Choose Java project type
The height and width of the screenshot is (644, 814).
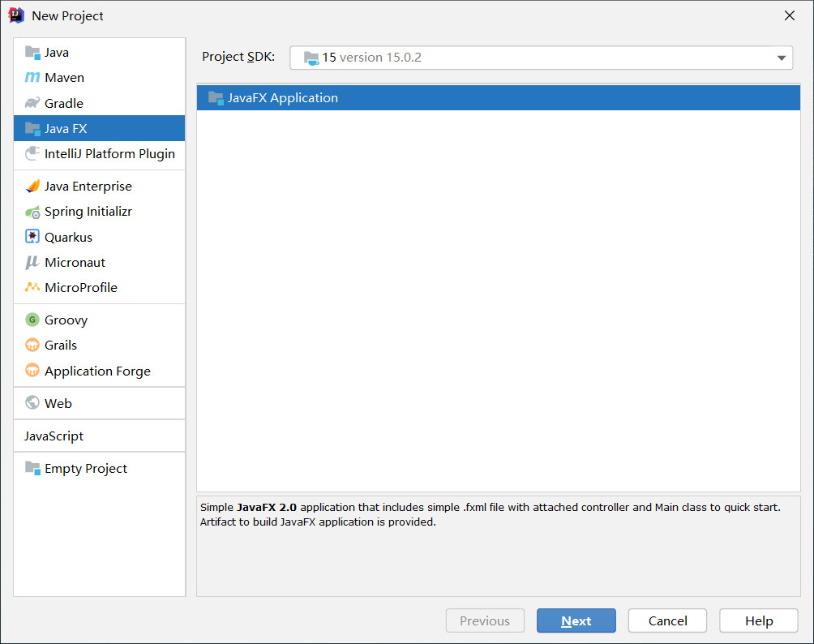57,53
